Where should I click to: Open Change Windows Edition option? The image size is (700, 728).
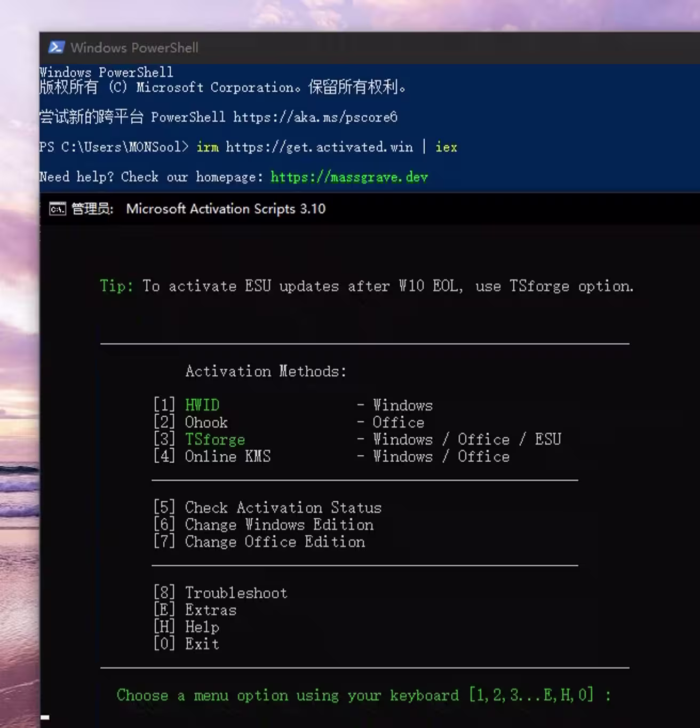pos(279,525)
